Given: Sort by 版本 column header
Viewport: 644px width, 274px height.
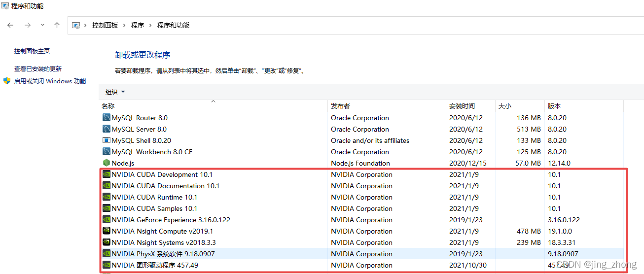Looking at the screenshot, I should (x=554, y=106).
